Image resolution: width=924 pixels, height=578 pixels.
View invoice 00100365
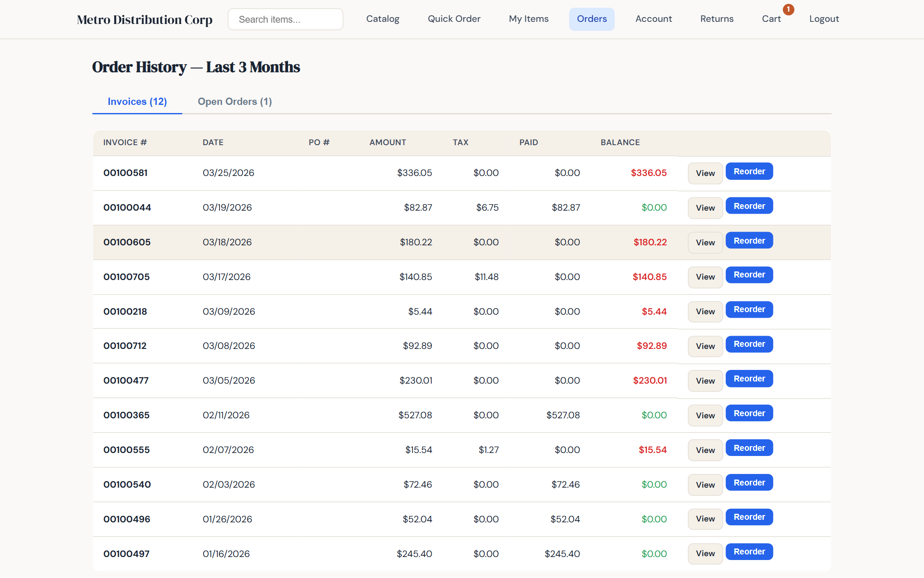click(x=705, y=415)
